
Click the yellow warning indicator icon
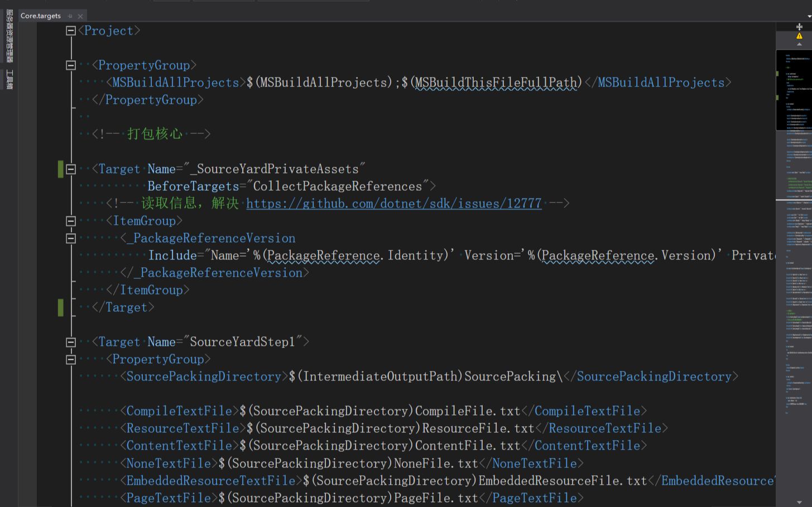click(799, 36)
